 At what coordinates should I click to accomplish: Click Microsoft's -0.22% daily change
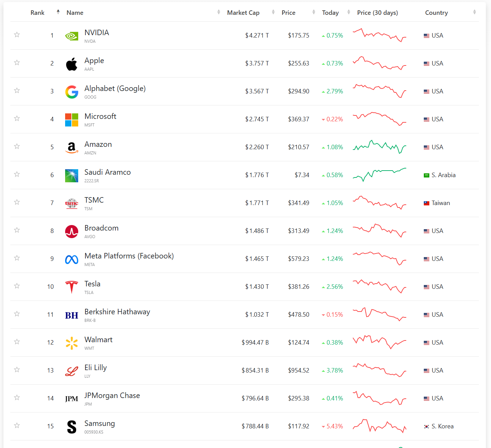pos(333,119)
